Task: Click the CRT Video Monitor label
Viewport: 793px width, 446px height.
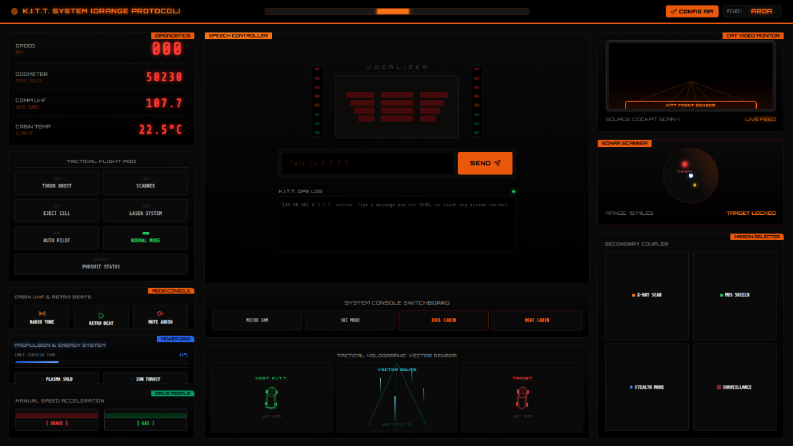Action: (x=753, y=36)
